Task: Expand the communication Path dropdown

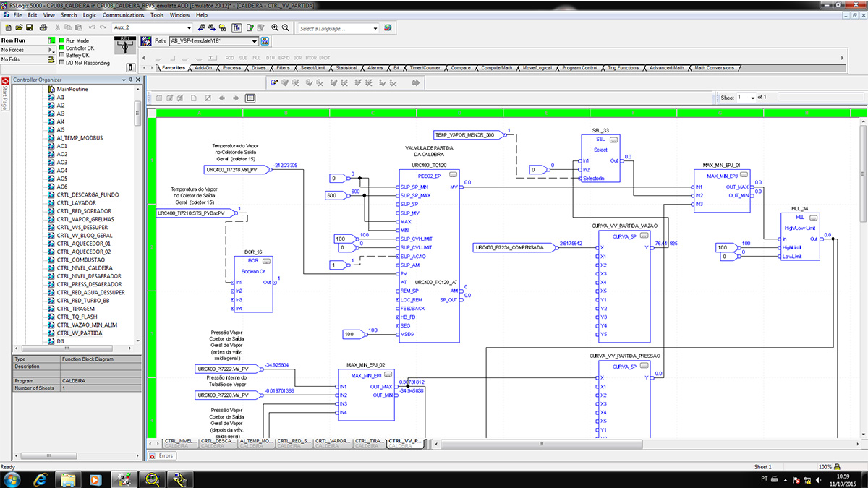Action: 255,42
